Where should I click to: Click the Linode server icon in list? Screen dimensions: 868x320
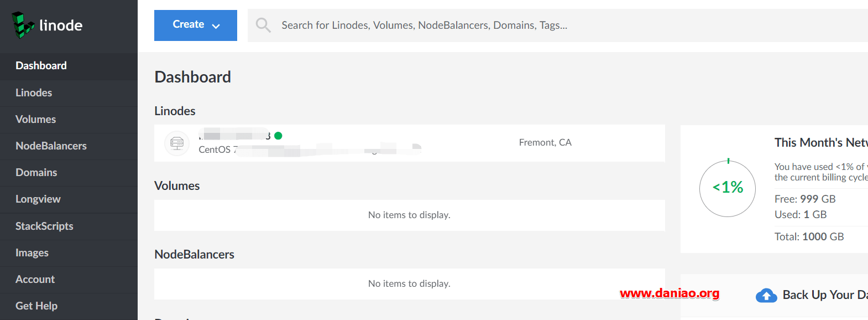coord(177,143)
